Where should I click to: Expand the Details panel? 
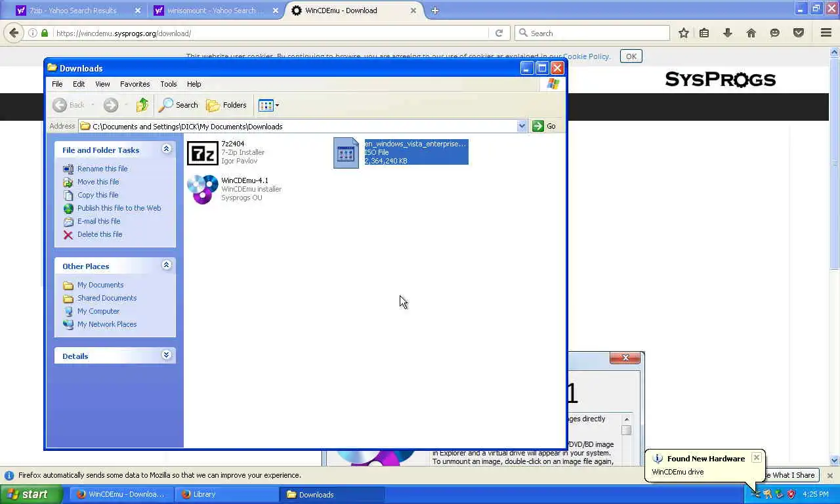166,355
